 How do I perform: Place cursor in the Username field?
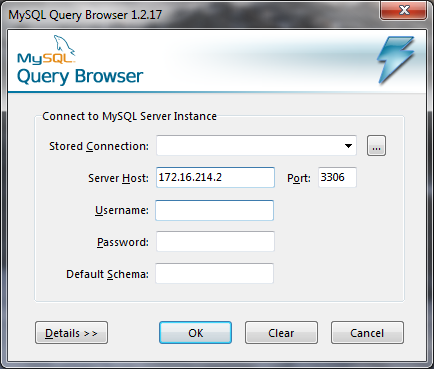pyautogui.click(x=215, y=210)
